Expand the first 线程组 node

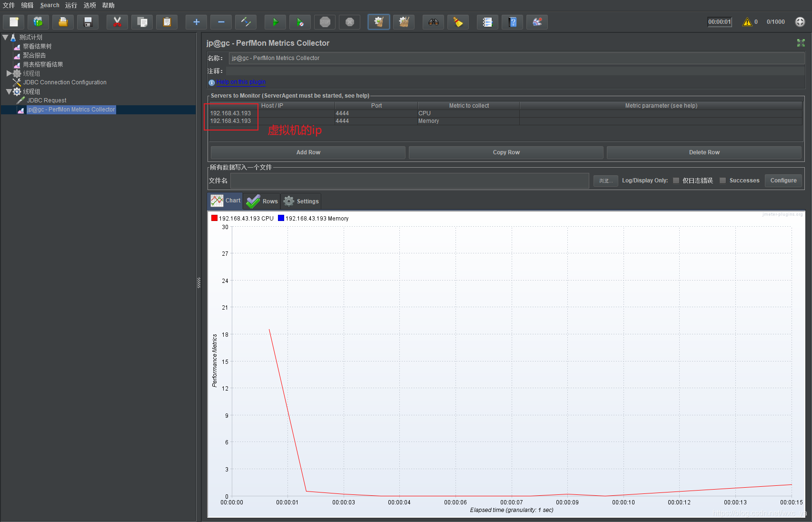pos(9,73)
